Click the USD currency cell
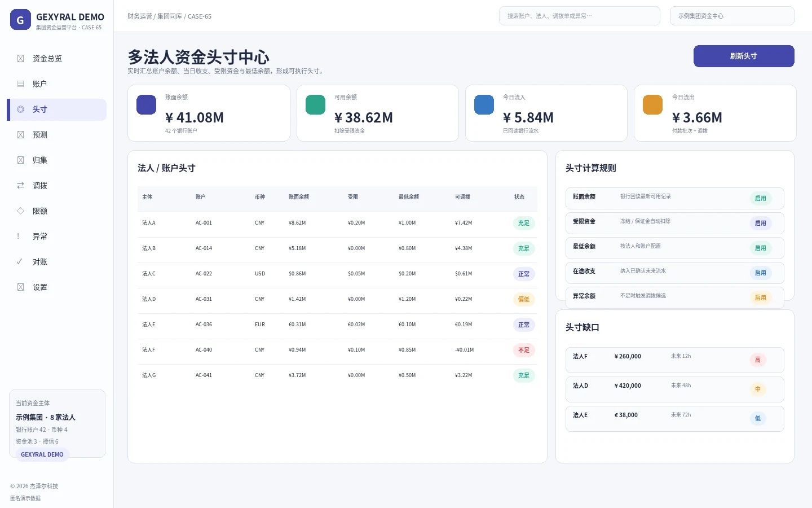Viewport: 812px width, 508px height. 260,274
